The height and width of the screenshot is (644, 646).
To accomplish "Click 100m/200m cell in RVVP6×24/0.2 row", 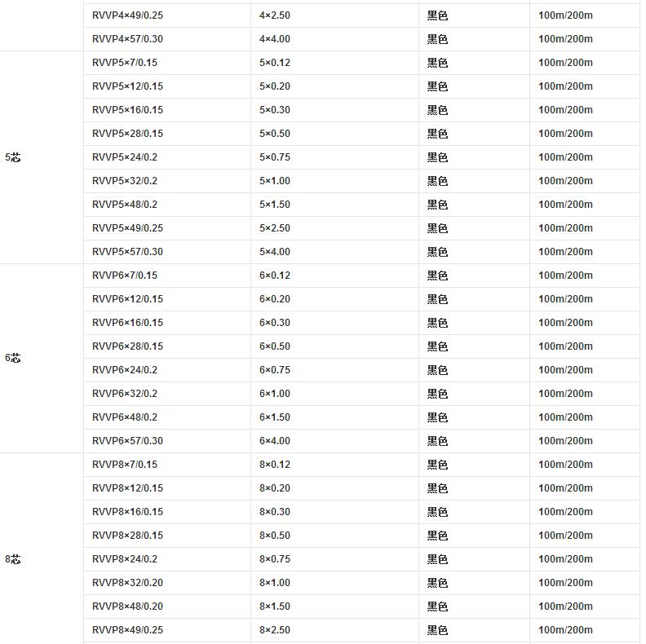I will click(565, 370).
